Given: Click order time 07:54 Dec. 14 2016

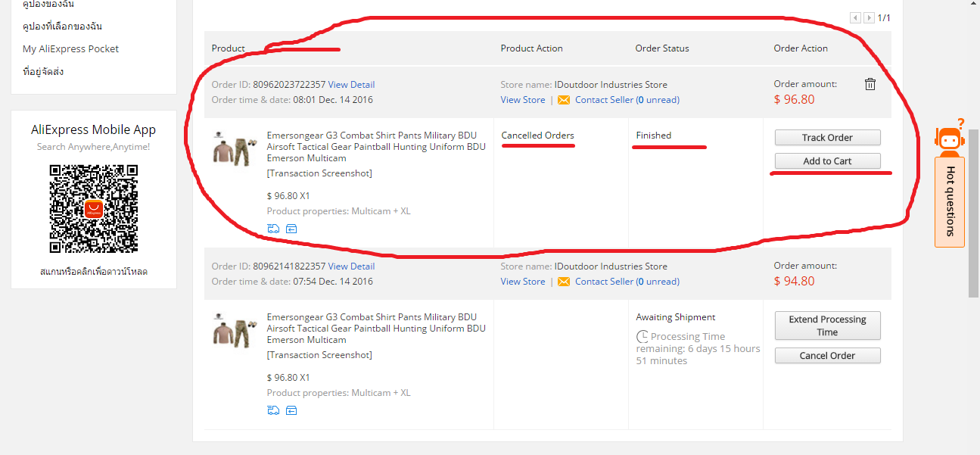Looking at the screenshot, I should point(333,282).
